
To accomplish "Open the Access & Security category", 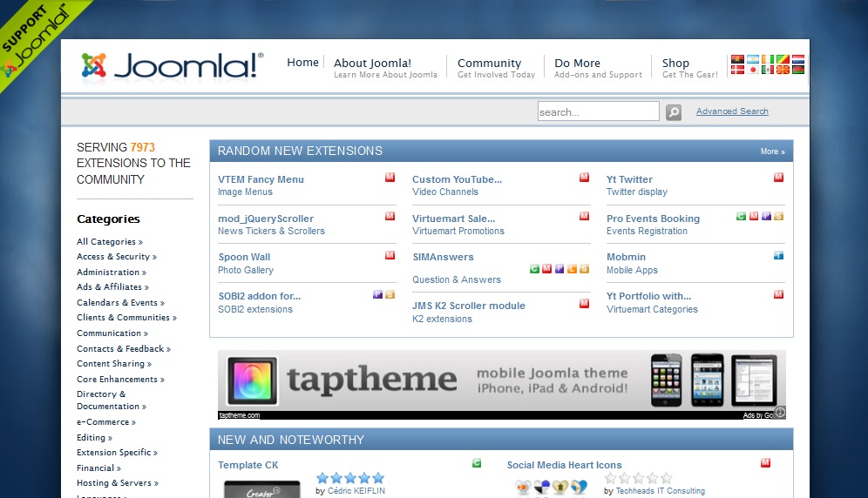I will 117,257.
